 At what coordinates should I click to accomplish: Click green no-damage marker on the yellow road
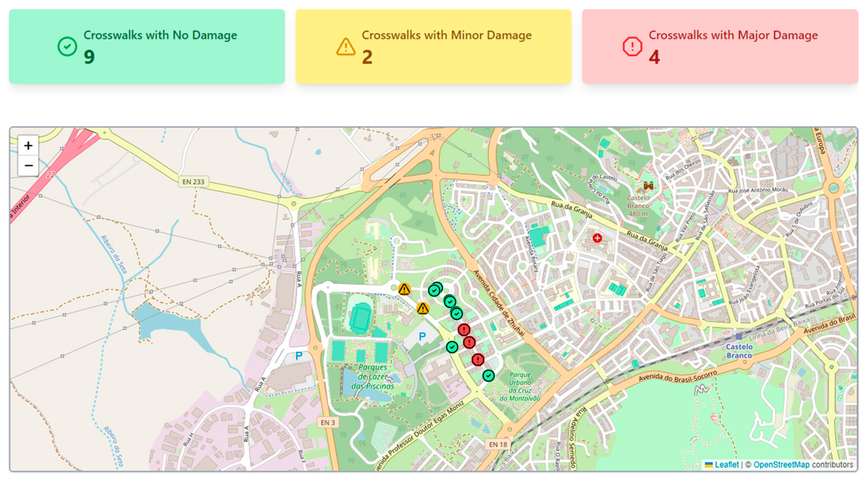452,347
